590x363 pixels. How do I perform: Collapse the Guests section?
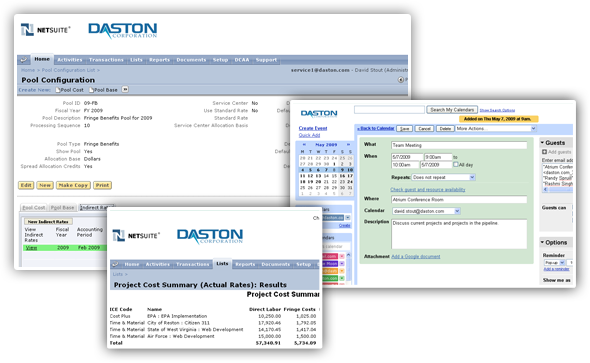click(542, 143)
